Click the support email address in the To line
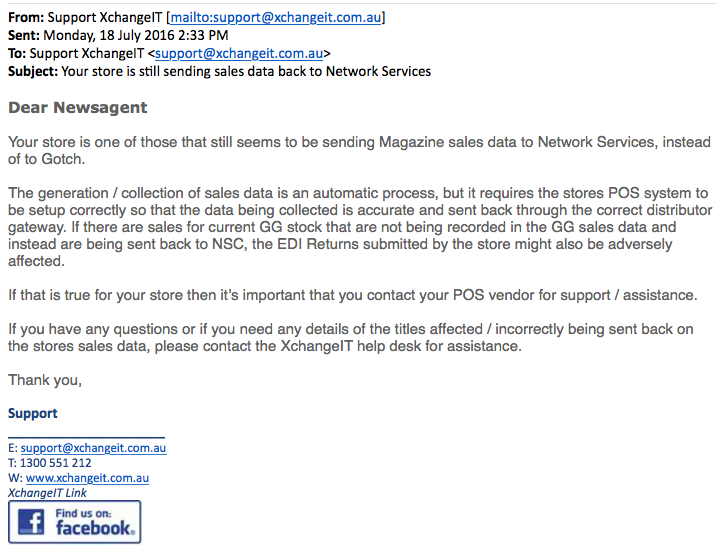The width and height of the screenshot is (725, 557). pos(238,53)
